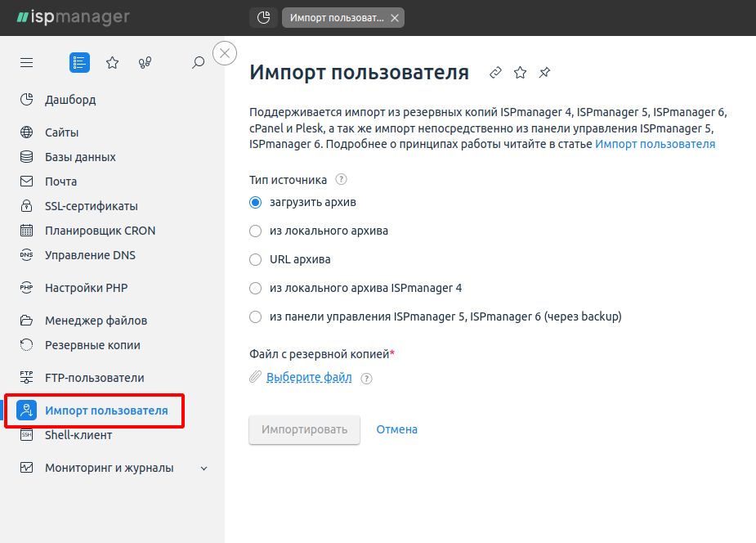The width and height of the screenshot is (756, 543).
Task: Click the Выберите файл link
Action: point(309,377)
